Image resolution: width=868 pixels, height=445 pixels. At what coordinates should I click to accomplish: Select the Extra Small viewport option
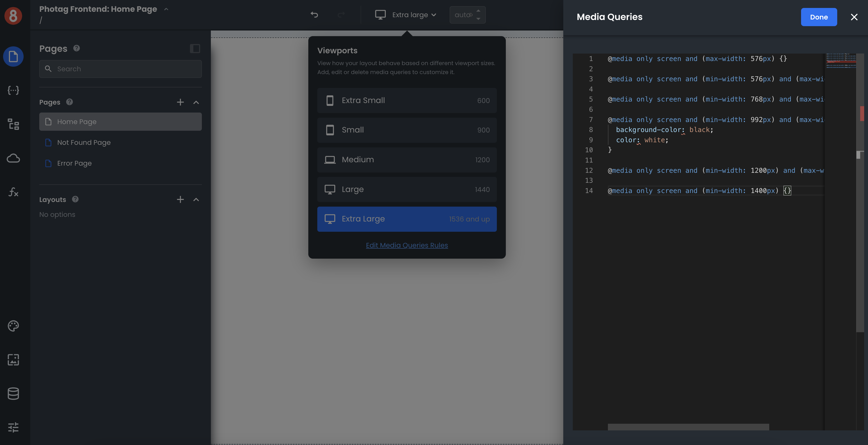coord(407,100)
